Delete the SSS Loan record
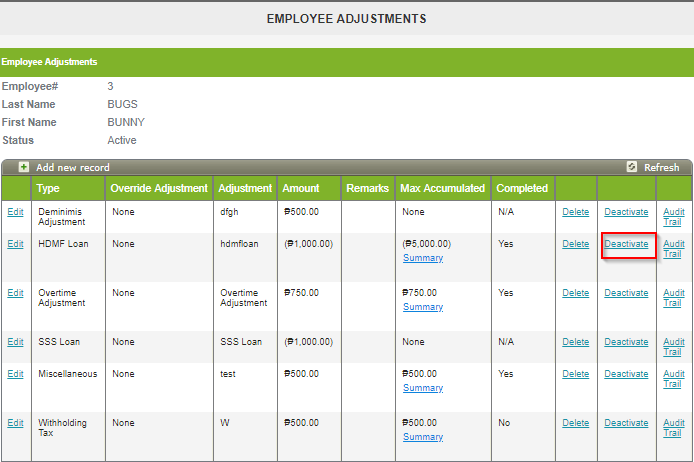Screen dimensions: 694x462 (x=575, y=342)
